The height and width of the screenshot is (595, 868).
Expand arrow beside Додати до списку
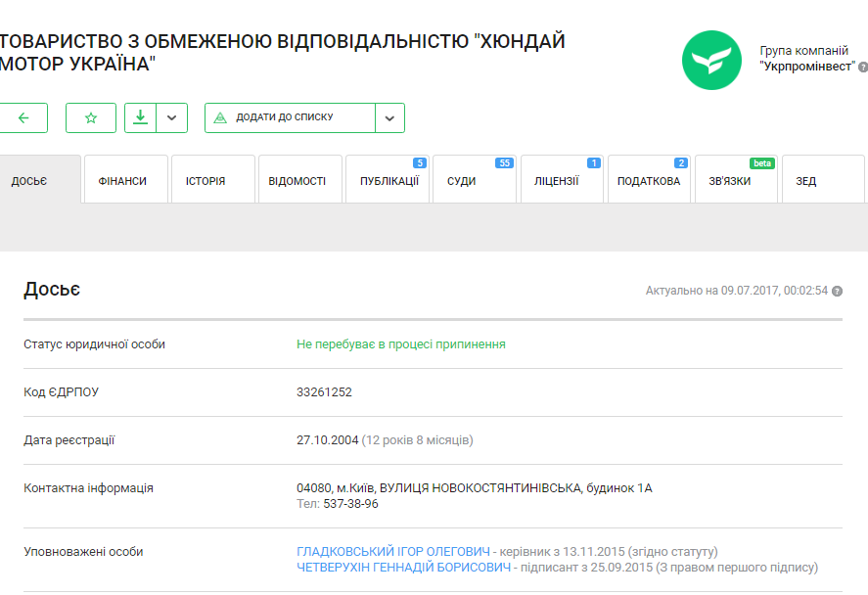pos(389,117)
